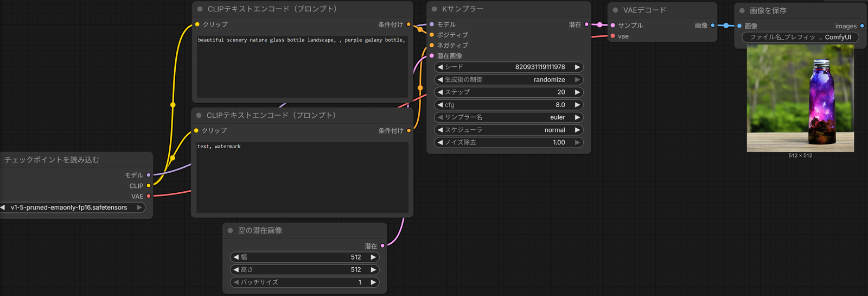Click the seed value 820931119111978
The image size is (868, 296).
click(540, 67)
